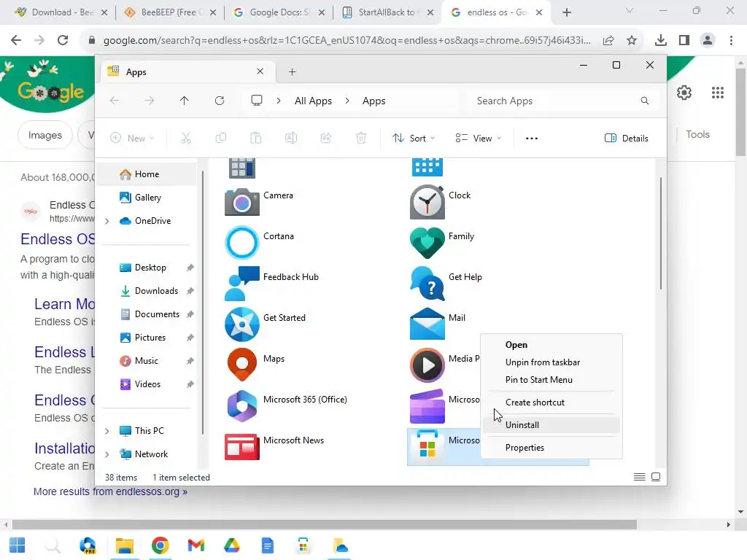Open Google Drive from taskbar
Viewport: 747px width, 560px height.
pos(231,545)
